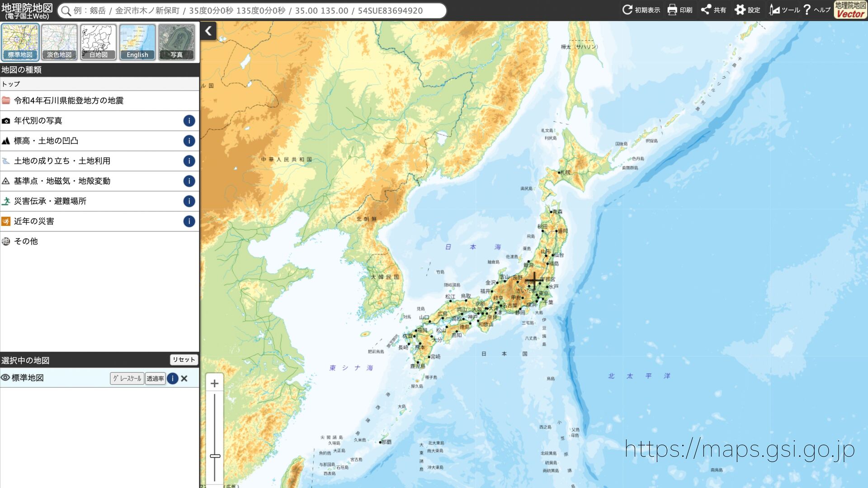
Task: Click 透過率 transparency button
Action: click(x=155, y=379)
